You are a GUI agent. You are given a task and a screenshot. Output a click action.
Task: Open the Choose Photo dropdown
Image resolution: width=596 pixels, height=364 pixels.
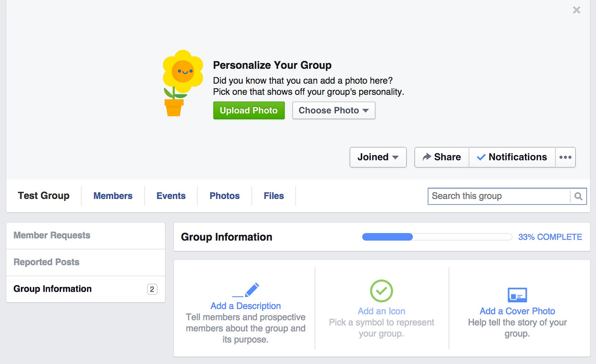334,111
